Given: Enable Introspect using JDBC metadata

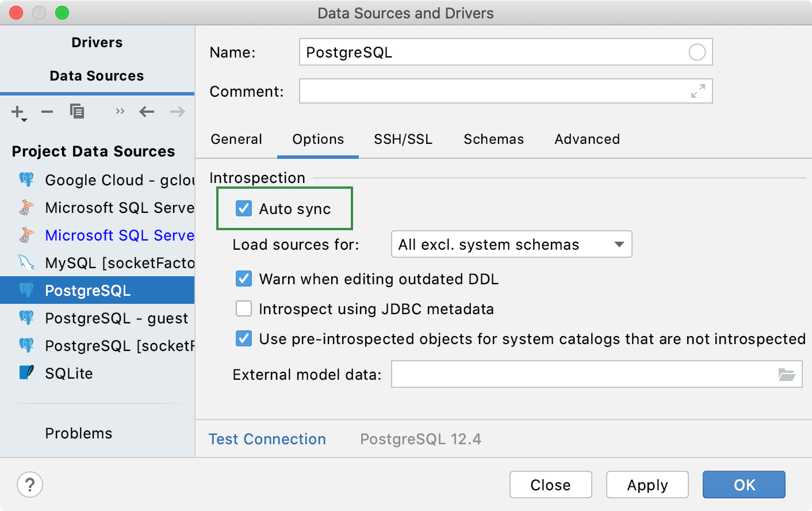Looking at the screenshot, I should click(x=244, y=308).
